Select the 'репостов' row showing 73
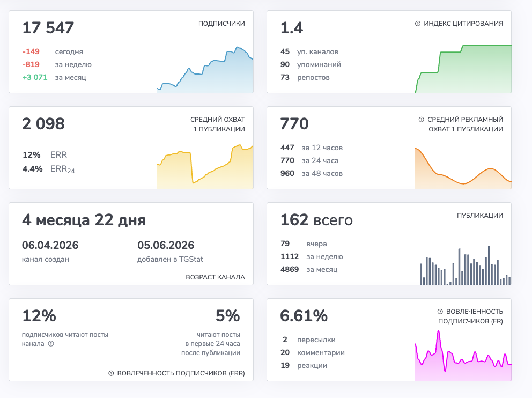The height and width of the screenshot is (398, 532). (305, 77)
